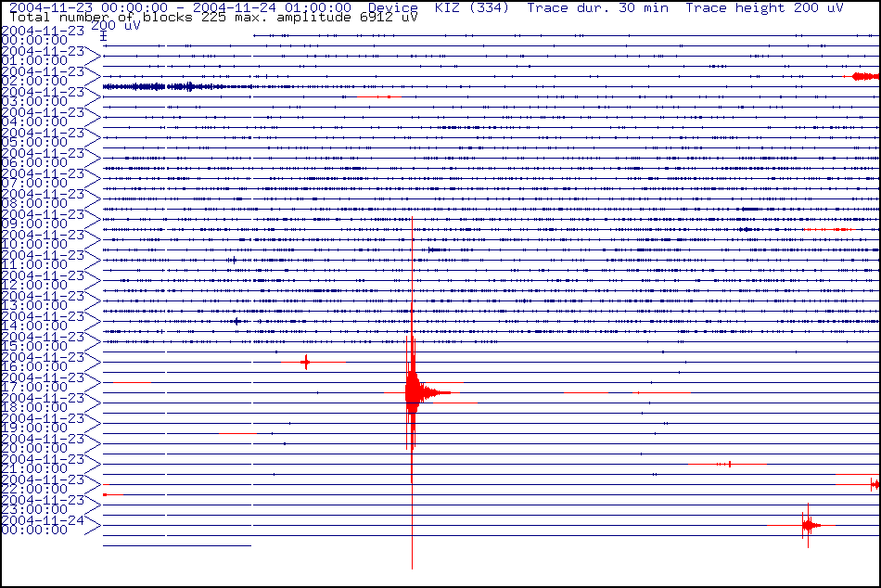Click the 200 uV scale bar marker
The width and height of the screenshot is (881, 588).
click(x=103, y=36)
